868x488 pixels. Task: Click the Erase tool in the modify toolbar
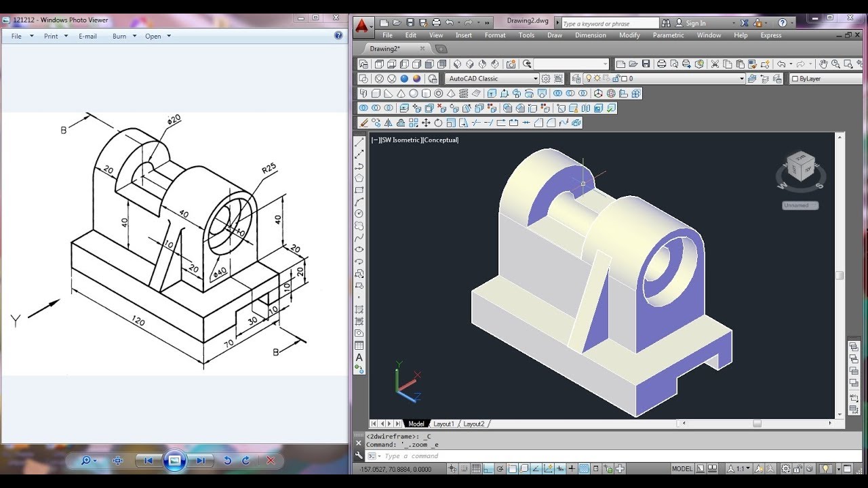(x=364, y=123)
